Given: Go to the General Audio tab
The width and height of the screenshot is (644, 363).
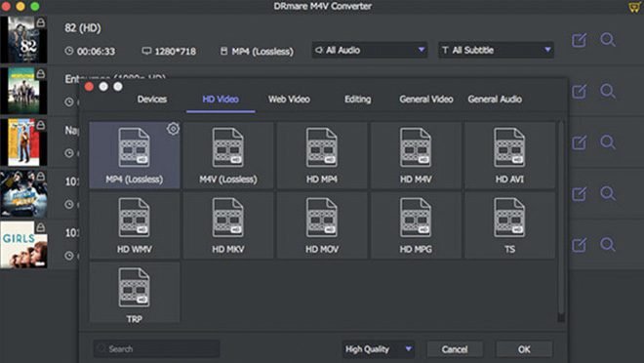Looking at the screenshot, I should [x=495, y=99].
